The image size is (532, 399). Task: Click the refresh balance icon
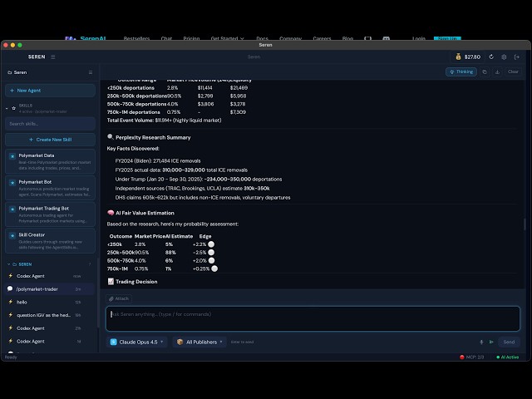tap(491, 57)
